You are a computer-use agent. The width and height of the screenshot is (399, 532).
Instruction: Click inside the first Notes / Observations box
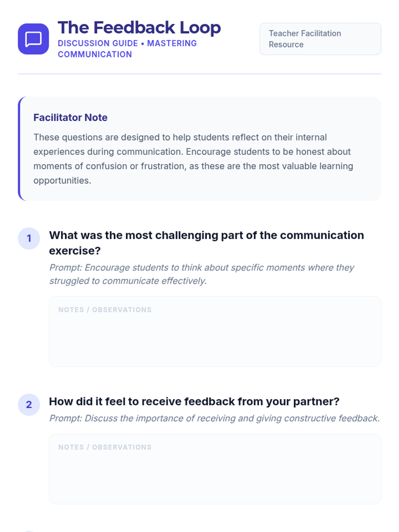click(215, 332)
